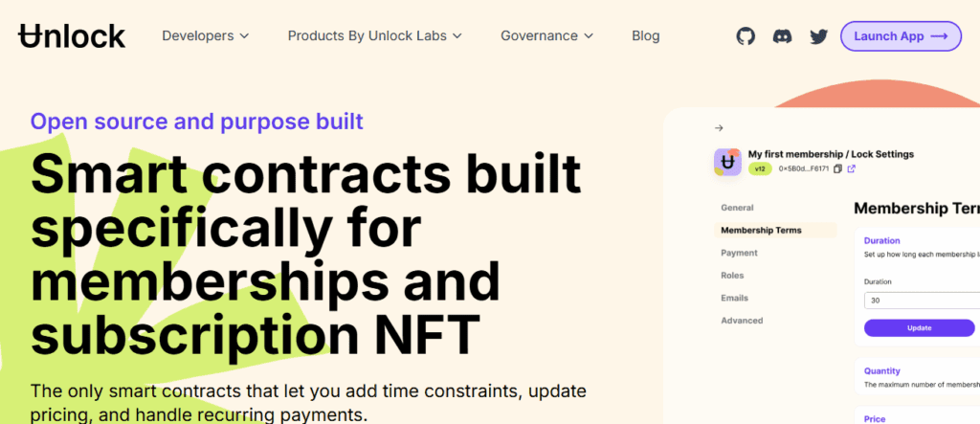The height and width of the screenshot is (424, 980).
Task: Open the Blog page
Action: tap(645, 36)
